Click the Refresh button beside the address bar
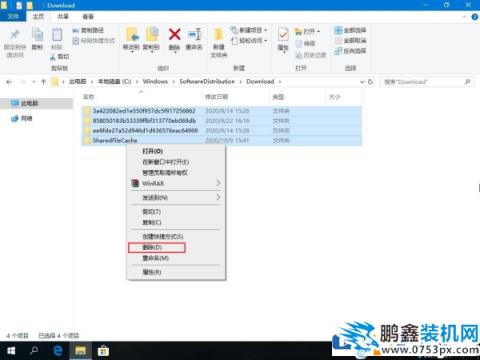 (x=371, y=82)
